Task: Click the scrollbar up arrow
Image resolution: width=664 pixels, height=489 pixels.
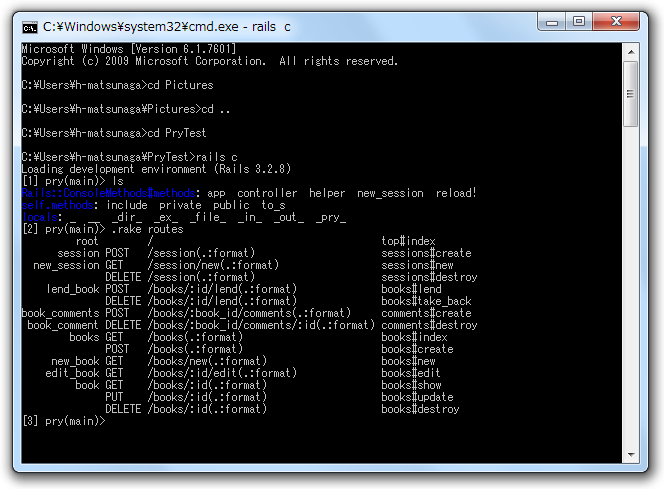Action: tap(631, 52)
